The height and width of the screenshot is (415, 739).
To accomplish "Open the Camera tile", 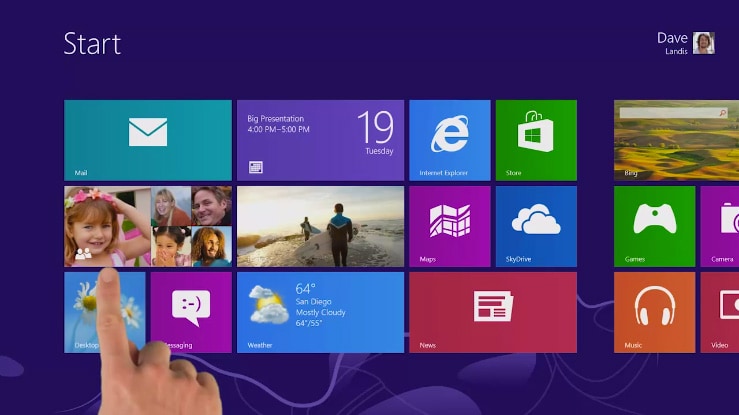I will 720,226.
